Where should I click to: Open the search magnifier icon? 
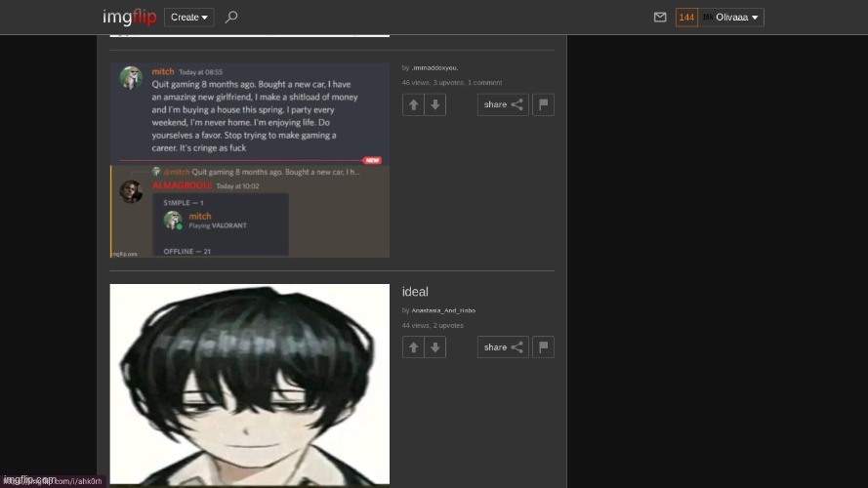point(231,17)
